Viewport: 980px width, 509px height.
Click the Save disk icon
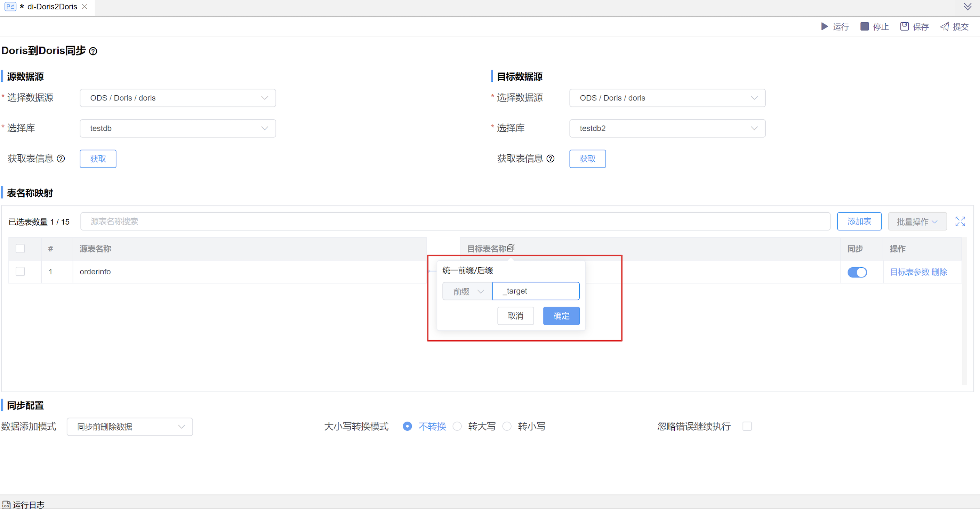pos(904,27)
